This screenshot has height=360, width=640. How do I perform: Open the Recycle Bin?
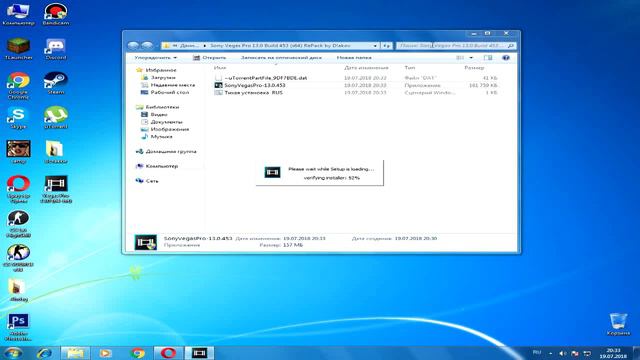618,324
